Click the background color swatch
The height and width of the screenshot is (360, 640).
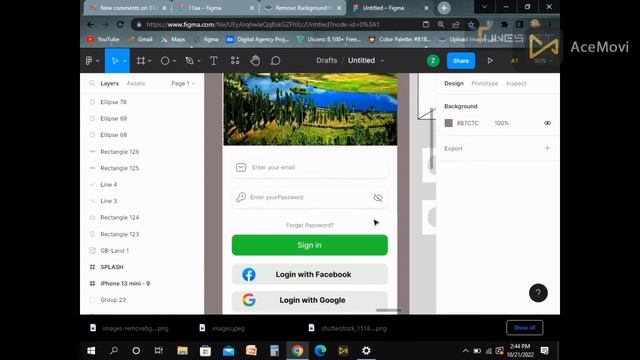(449, 123)
